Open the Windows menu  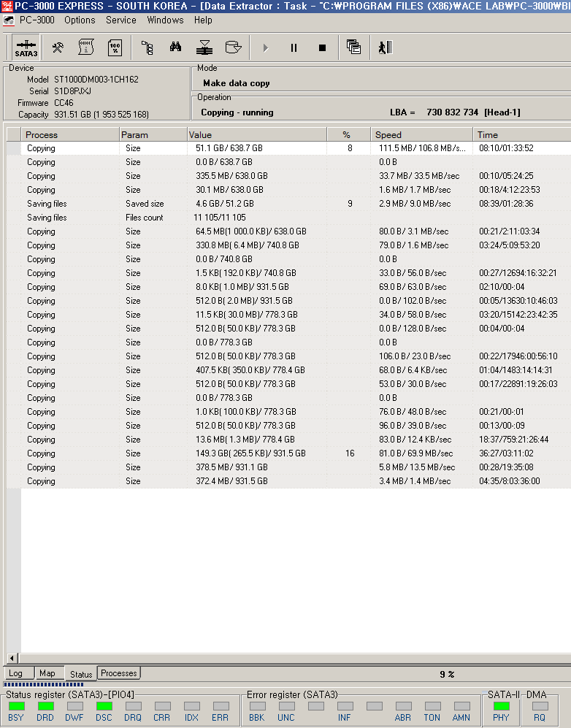pos(165,20)
